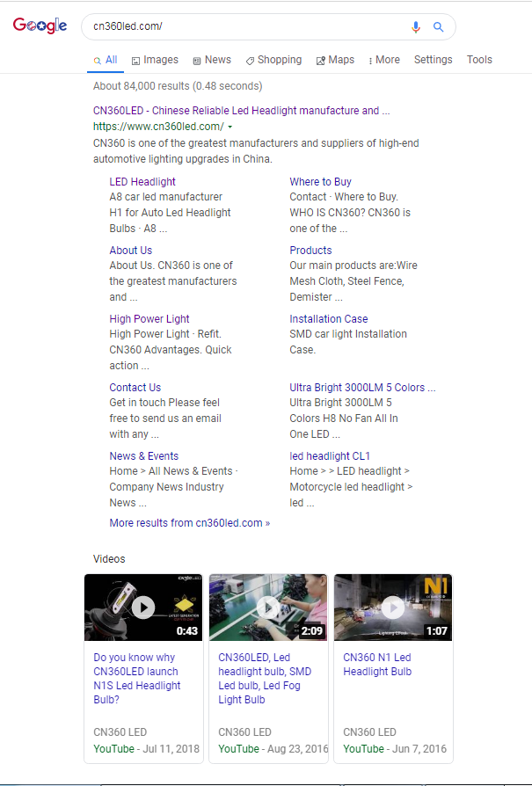Click snippet 'A8 car led manufacturer'
The width and height of the screenshot is (532, 786).
tap(166, 197)
